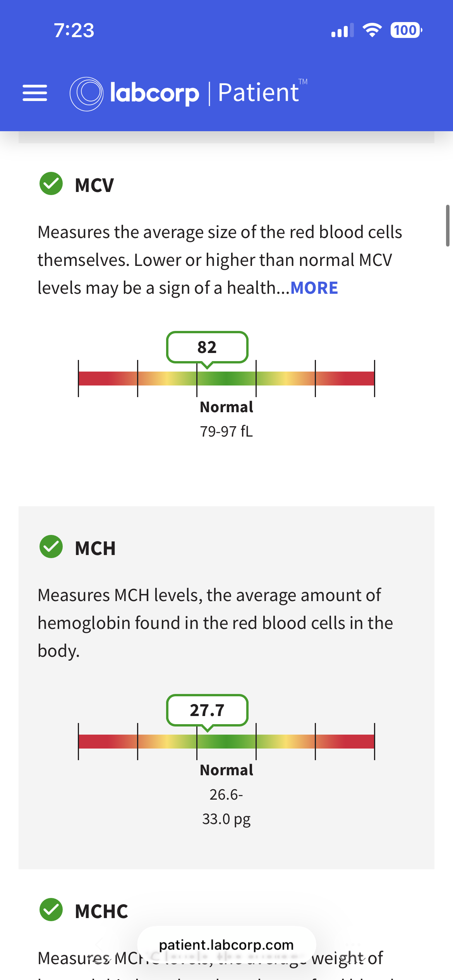This screenshot has height=980, width=453.
Task: Tap the Labcorp circular logo icon
Action: tap(86, 94)
